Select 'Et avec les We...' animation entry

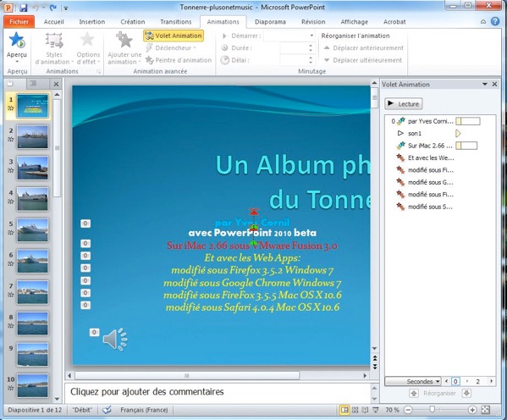(x=441, y=157)
